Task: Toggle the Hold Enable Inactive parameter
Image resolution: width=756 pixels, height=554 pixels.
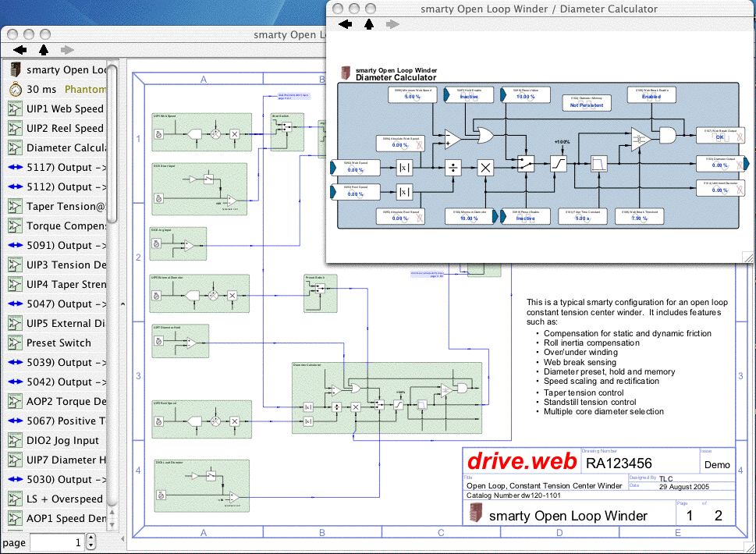Action: (x=469, y=97)
